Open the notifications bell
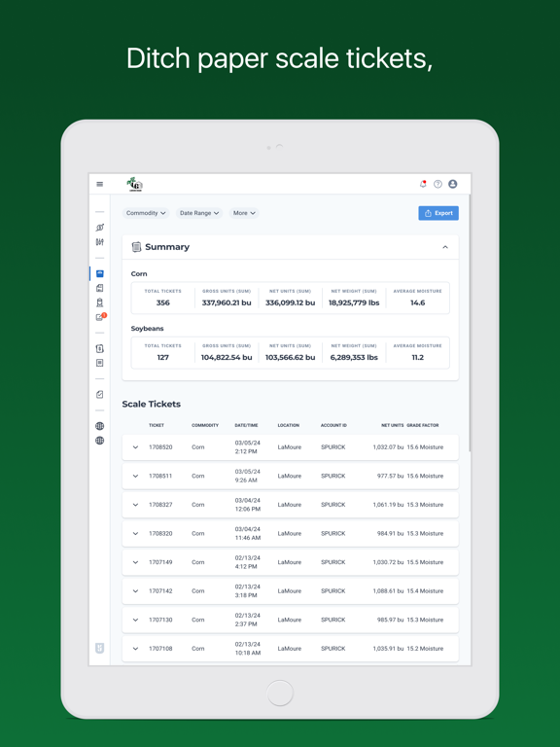 [423, 184]
